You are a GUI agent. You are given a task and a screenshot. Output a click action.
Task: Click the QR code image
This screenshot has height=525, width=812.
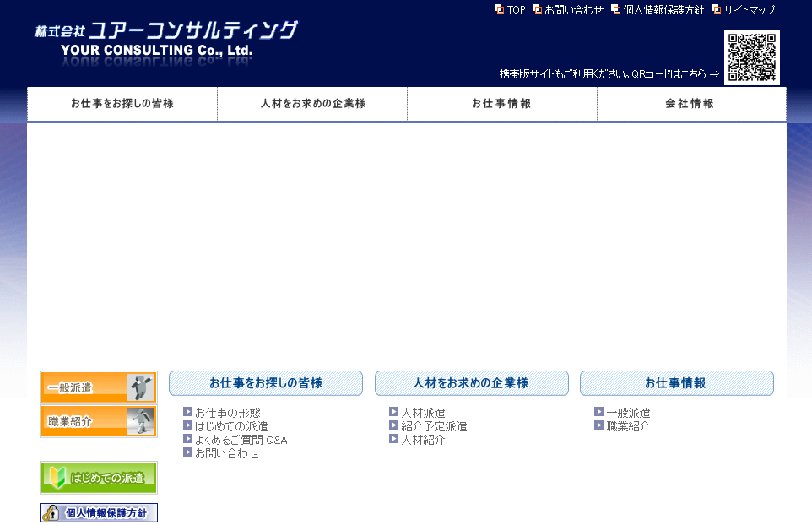pos(751,57)
